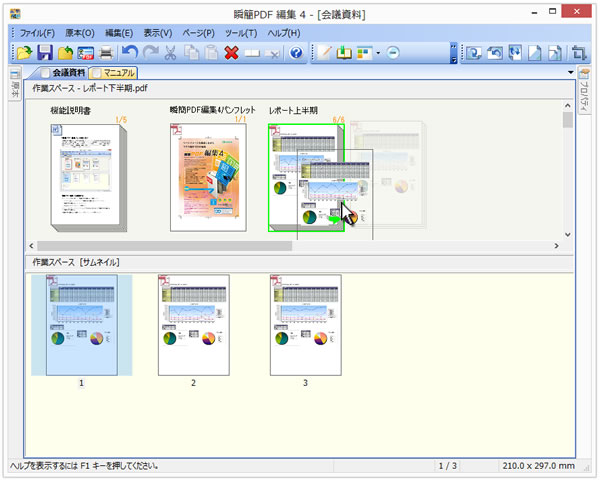Screen dimensions: 600x481
Task: Switch to the 会議資料 tab
Action: 63,72
